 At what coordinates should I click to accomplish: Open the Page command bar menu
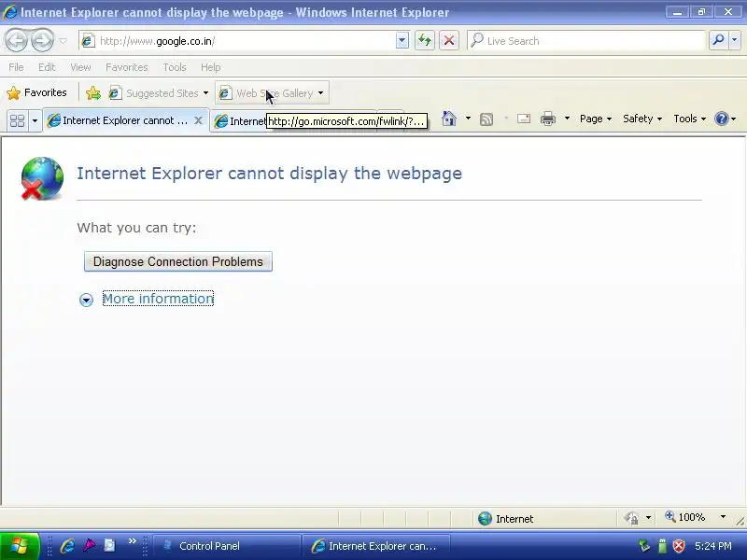pyautogui.click(x=596, y=119)
